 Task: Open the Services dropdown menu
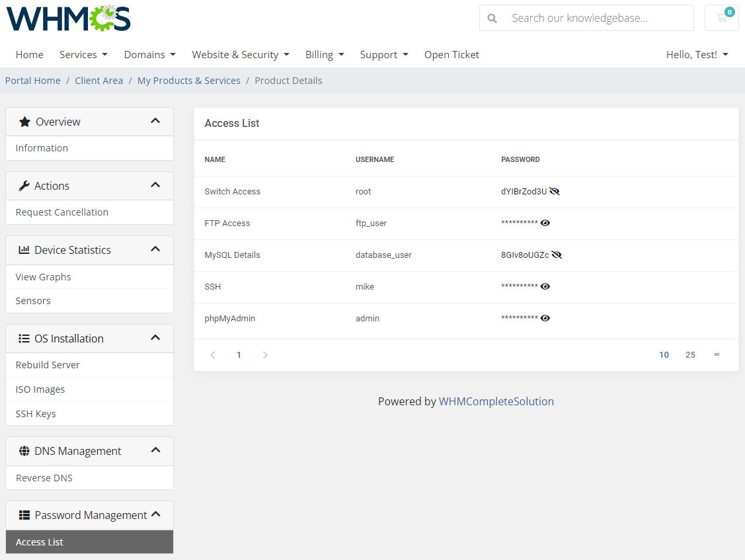(x=83, y=54)
